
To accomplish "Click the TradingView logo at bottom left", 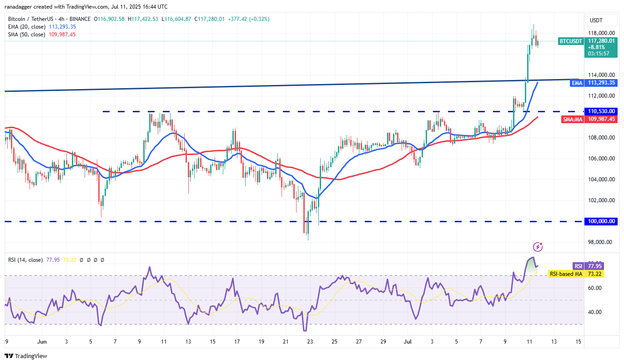I will click(26, 356).
